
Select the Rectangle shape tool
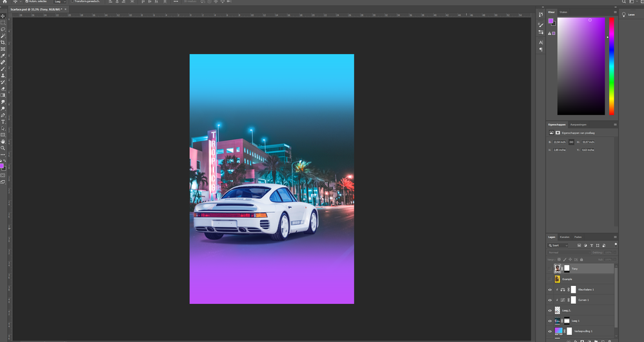point(3,135)
